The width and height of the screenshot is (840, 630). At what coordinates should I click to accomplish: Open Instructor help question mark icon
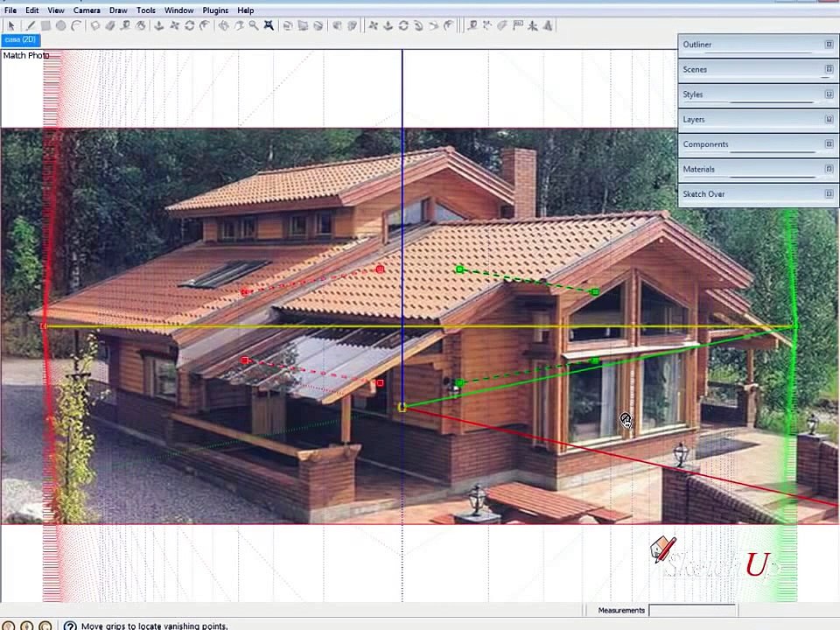pos(70,625)
